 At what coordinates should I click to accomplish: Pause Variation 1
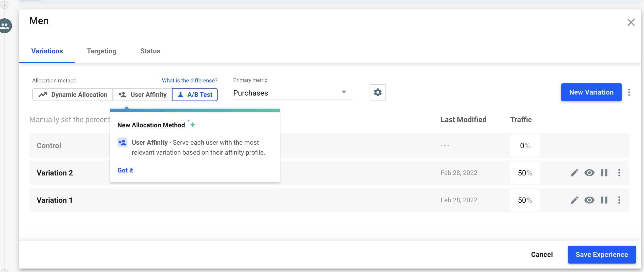[604, 200]
